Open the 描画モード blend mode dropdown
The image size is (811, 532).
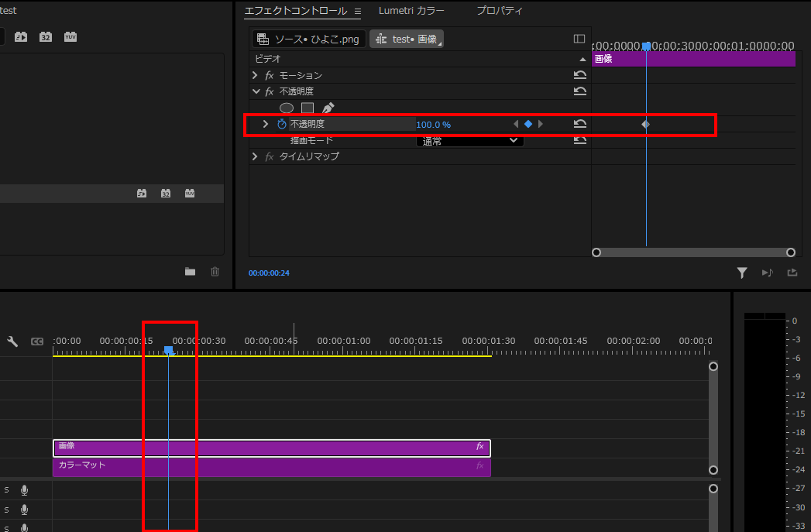click(x=469, y=141)
